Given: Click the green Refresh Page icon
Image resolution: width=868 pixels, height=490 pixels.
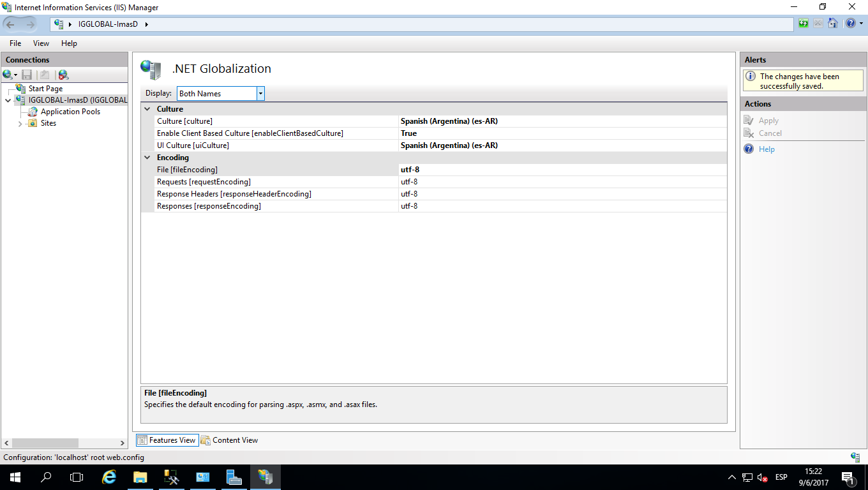Looking at the screenshot, I should click(804, 24).
